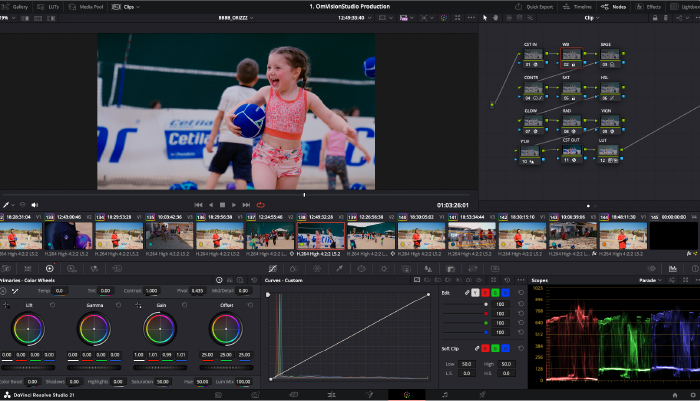Open the curves panel three-dot options menu
This screenshot has width=700, height=401.
[x=521, y=280]
